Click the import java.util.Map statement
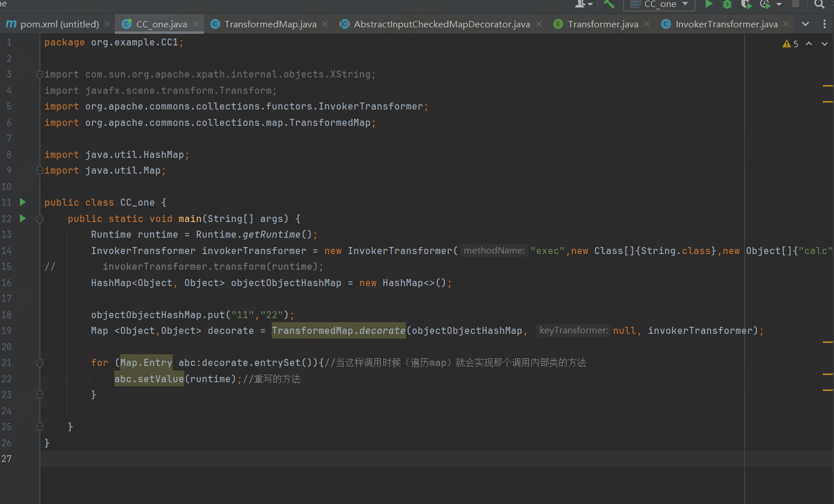The width and height of the screenshot is (834, 504). click(105, 170)
